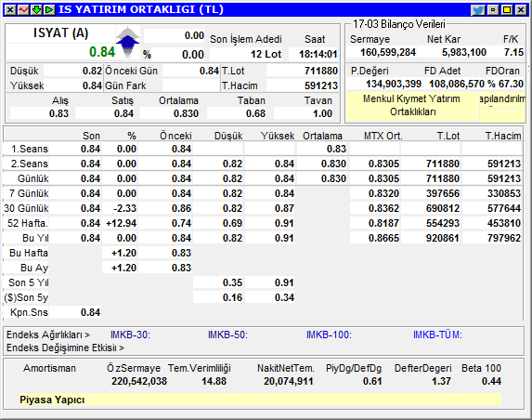Click the Ortalama value 0.830 in top panel

point(186,113)
